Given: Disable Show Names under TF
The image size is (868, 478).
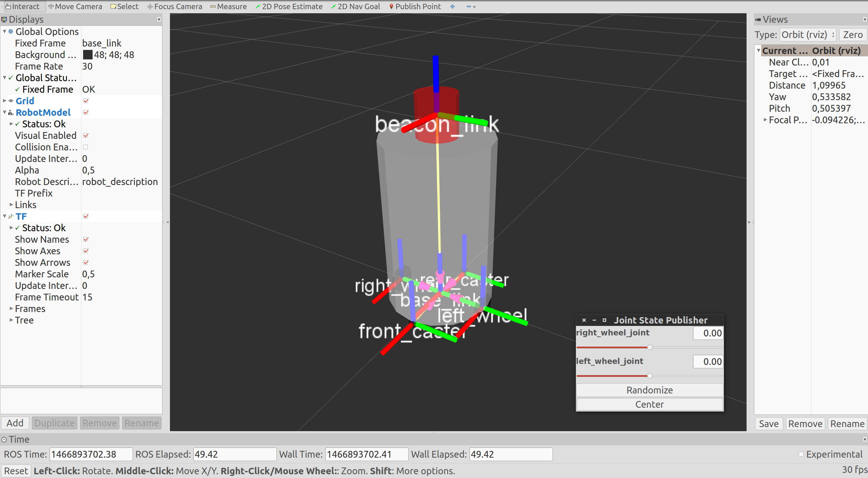Looking at the screenshot, I should [86, 239].
